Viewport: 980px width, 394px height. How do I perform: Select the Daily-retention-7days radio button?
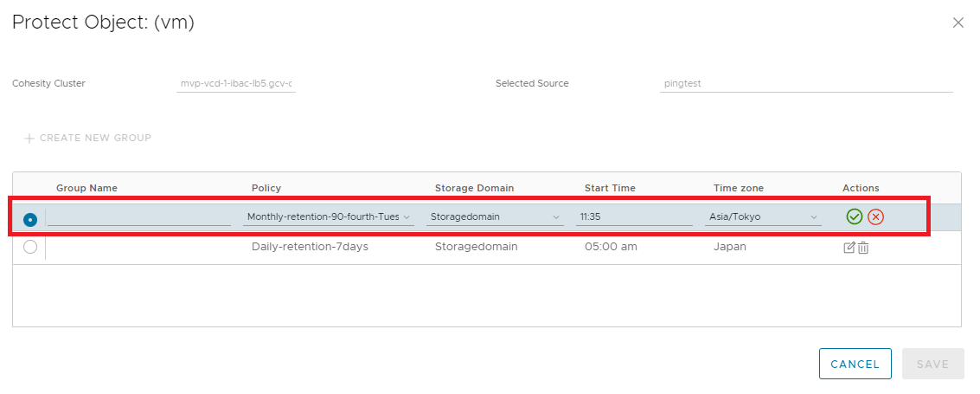point(30,247)
